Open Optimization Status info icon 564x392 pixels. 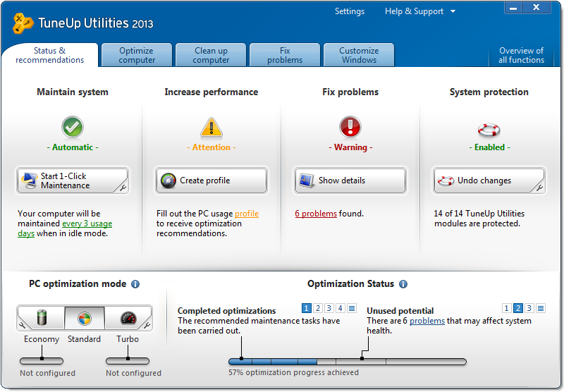pos(403,284)
